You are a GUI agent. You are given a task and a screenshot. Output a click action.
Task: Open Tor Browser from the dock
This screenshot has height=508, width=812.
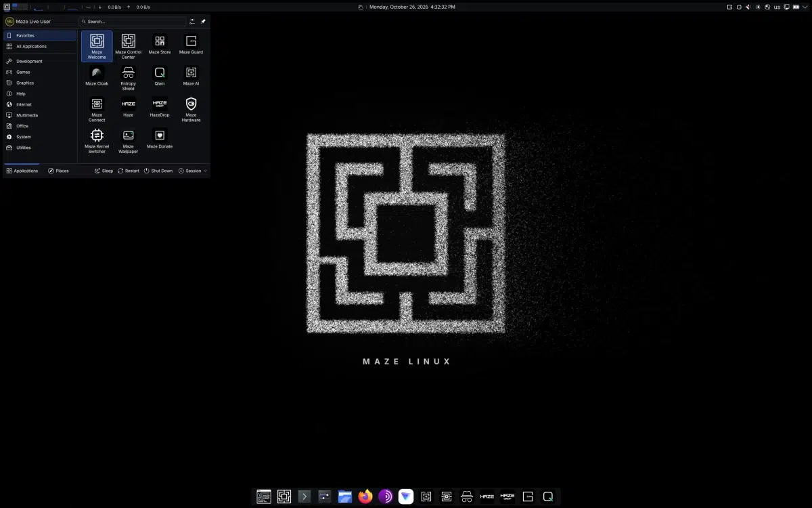(386, 496)
